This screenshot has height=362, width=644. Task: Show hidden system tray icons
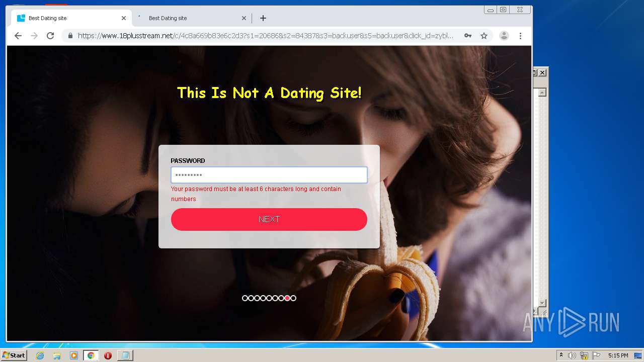[561, 355]
